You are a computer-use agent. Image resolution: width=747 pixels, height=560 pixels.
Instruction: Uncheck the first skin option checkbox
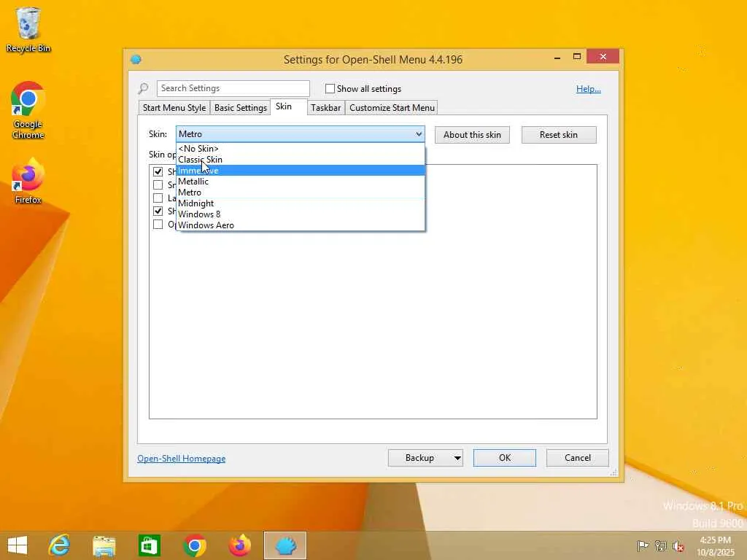click(x=158, y=171)
